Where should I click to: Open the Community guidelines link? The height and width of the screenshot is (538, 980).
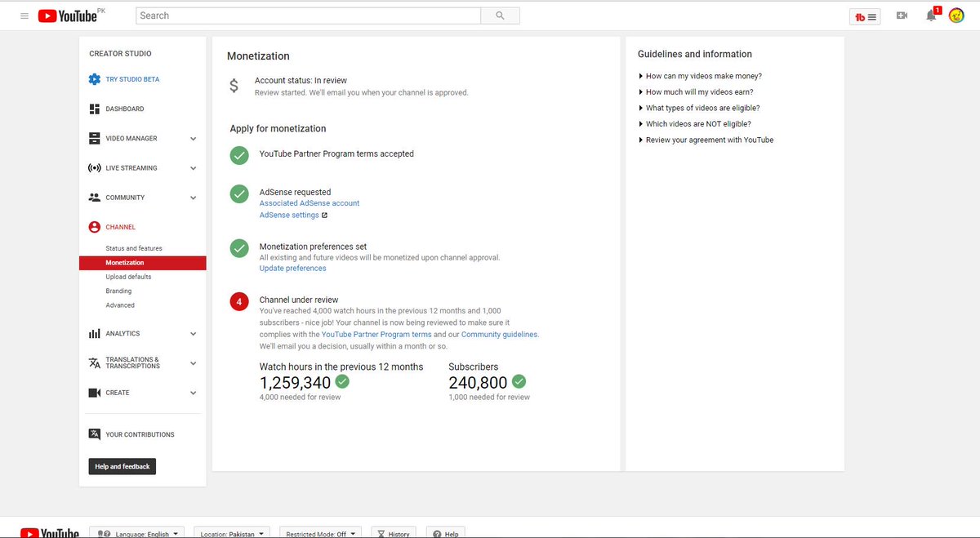499,335
